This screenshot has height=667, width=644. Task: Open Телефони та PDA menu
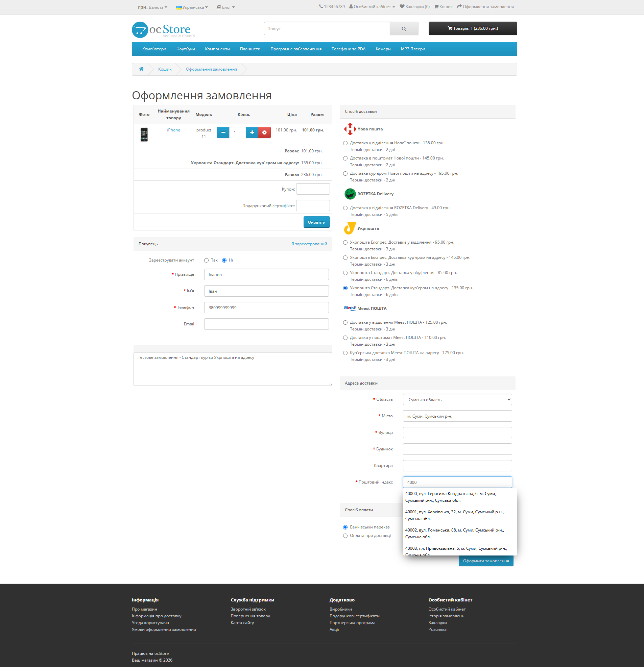coord(349,49)
